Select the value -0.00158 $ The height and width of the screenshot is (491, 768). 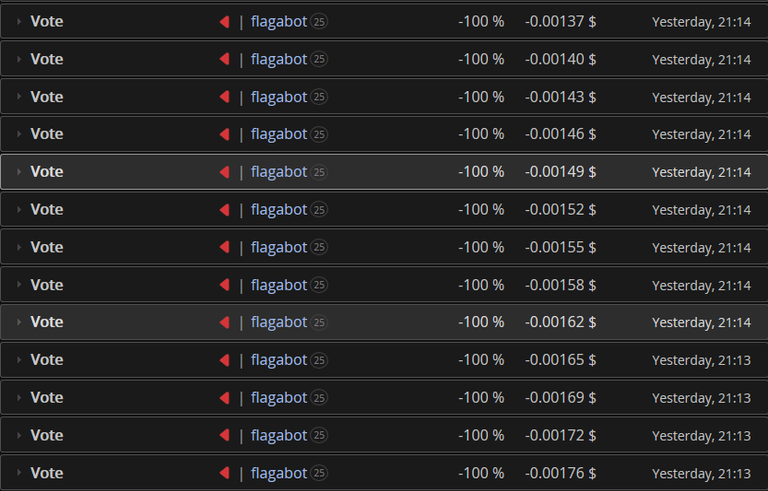point(560,285)
